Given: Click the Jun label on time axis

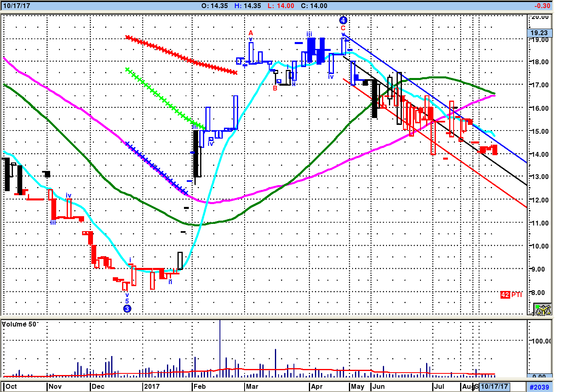Looking at the screenshot, I should 379,386.
